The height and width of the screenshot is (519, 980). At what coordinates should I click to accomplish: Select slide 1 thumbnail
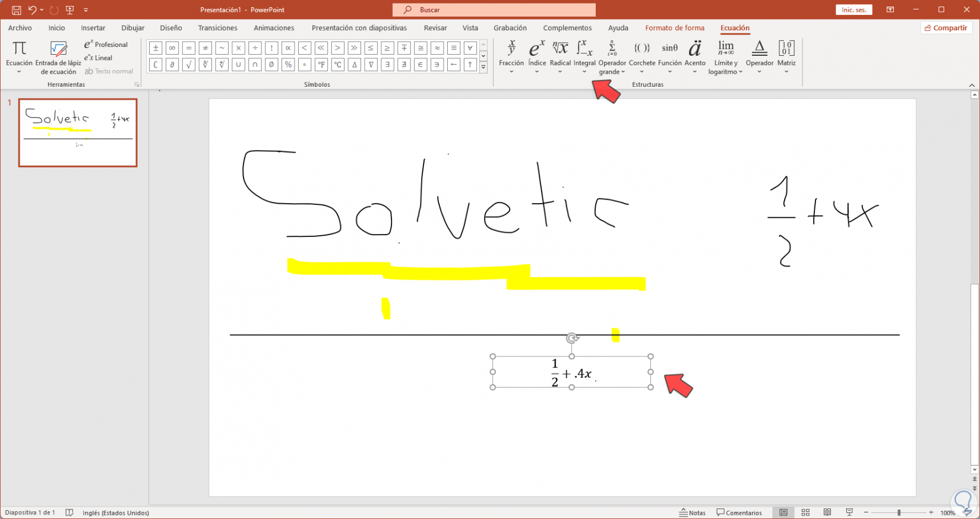[x=78, y=132]
